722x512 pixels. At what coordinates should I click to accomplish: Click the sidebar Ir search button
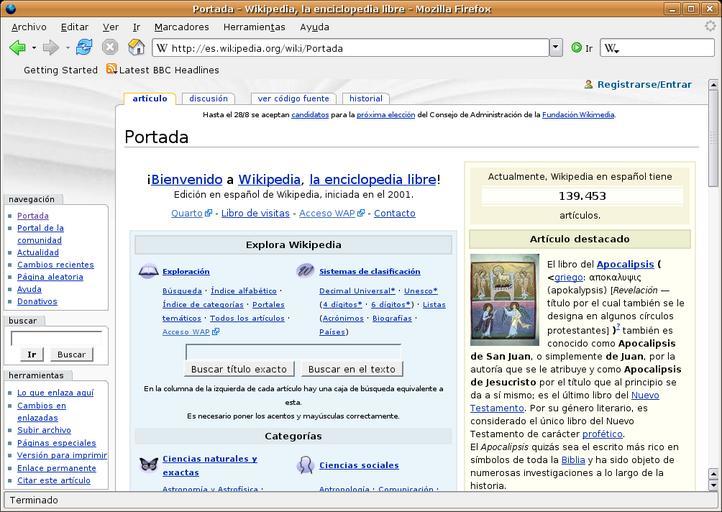tap(31, 354)
